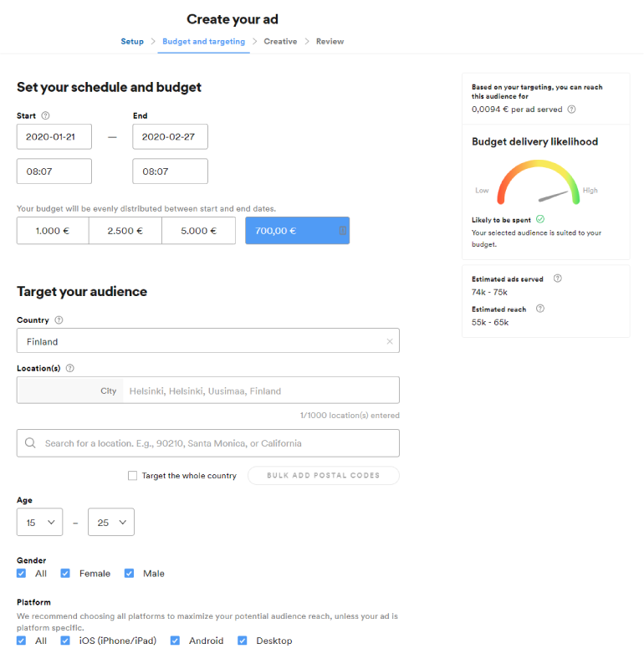Select the 2.500 € budget option
Image resolution: width=644 pixels, height=659 pixels.
pyautogui.click(x=125, y=231)
